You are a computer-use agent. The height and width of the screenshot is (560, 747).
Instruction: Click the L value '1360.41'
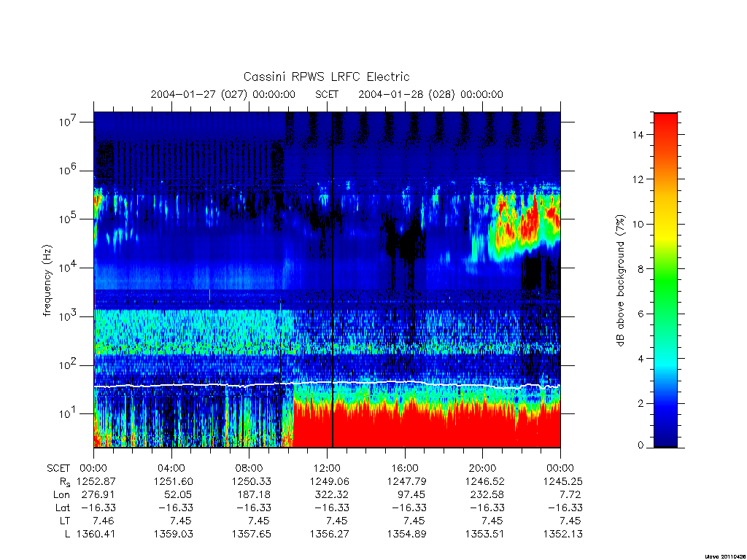[96, 534]
